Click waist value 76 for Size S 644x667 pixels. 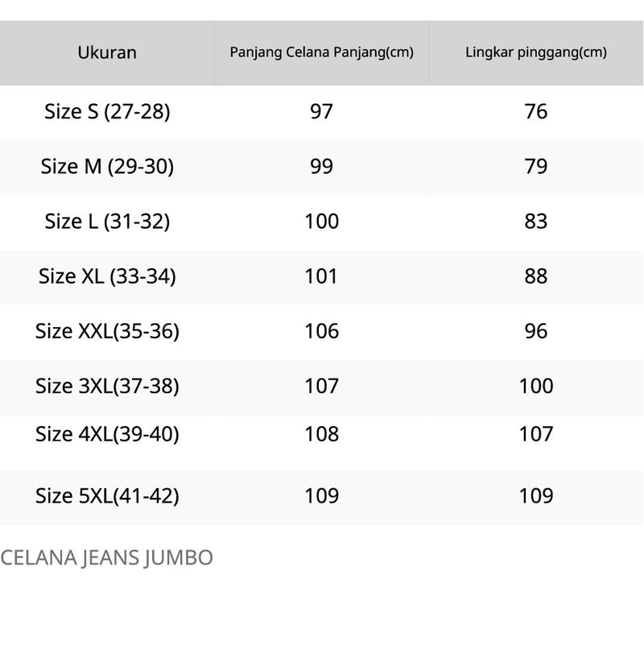click(535, 112)
